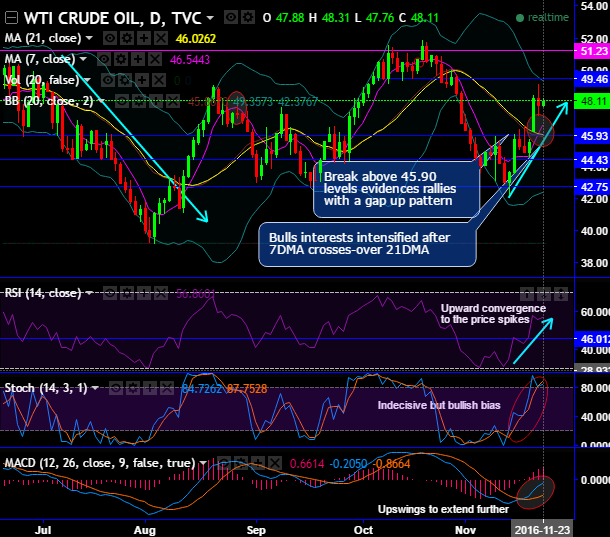Open RSI (14, close) settings gear
Image resolution: width=610 pixels, height=537 pixels.
pos(127,293)
